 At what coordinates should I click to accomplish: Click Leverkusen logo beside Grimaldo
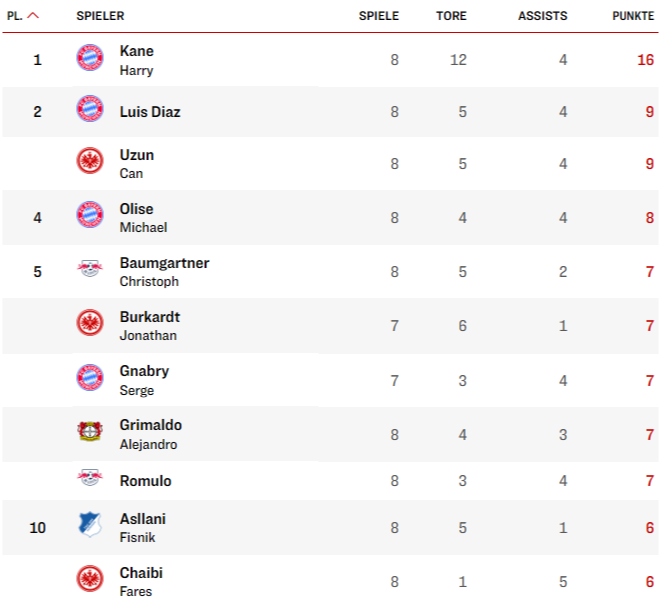(90, 432)
